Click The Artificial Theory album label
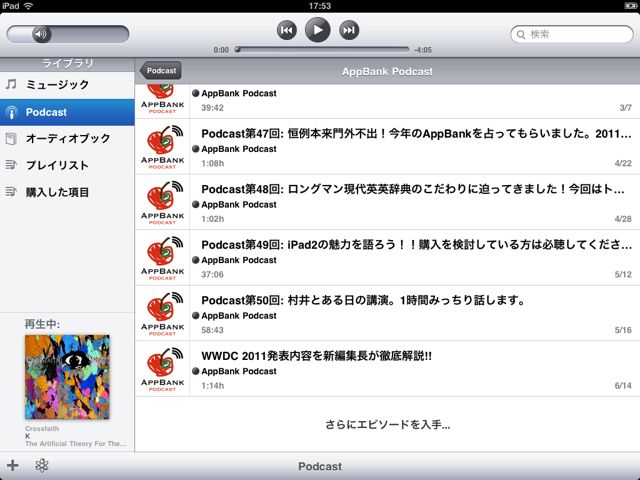The width and height of the screenshot is (640, 480). [76, 444]
